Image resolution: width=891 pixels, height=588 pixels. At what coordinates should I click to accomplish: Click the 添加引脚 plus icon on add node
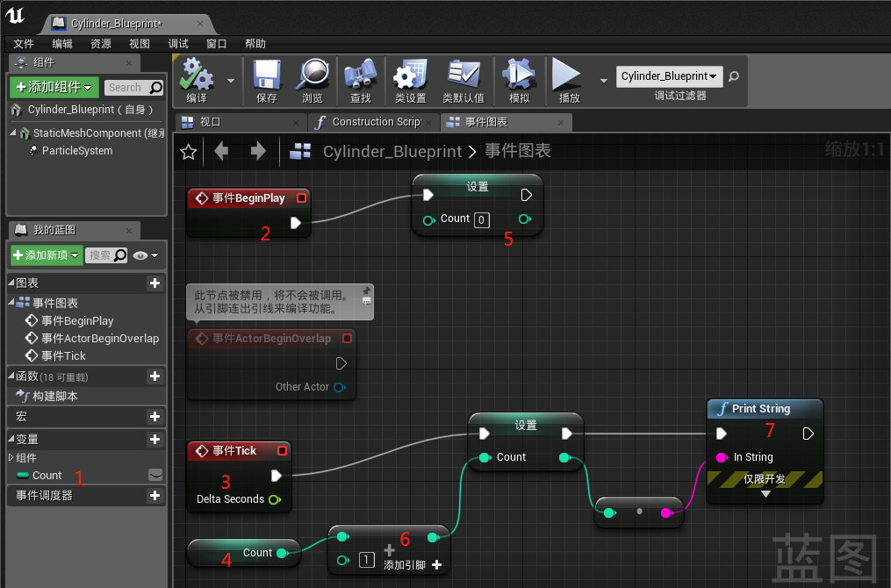[436, 564]
